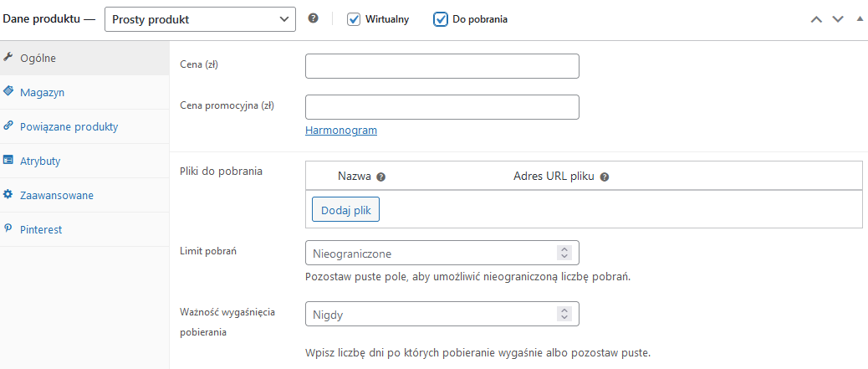Focus the Limit pobrań Nieograniczone field

[x=442, y=253]
